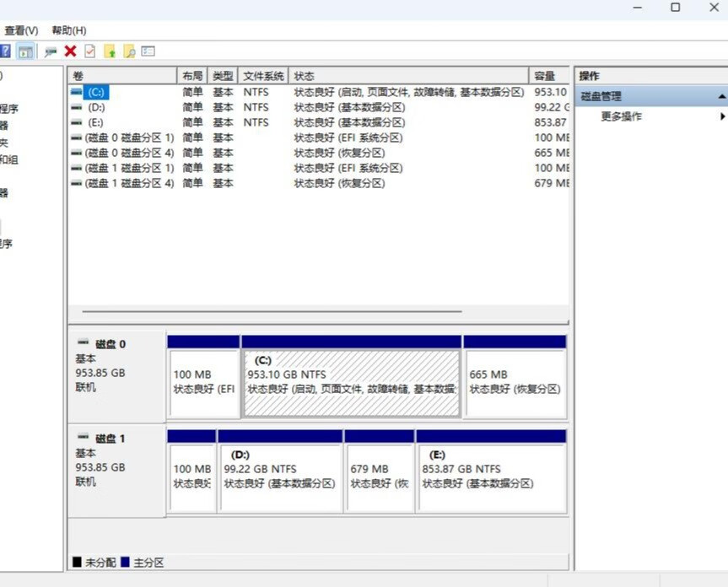Select the (D:) volume row in the list
Image resolution: width=728 pixels, height=587 pixels.
pyautogui.click(x=96, y=107)
